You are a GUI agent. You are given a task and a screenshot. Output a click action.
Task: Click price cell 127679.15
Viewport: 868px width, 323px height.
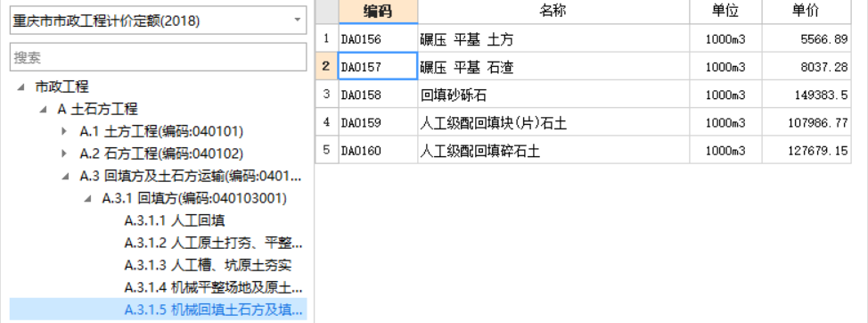[806, 151]
